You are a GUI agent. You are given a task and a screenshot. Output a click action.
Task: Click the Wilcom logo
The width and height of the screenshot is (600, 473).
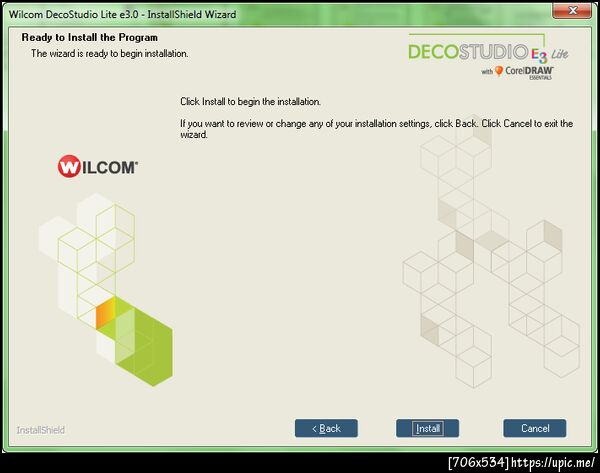click(98, 166)
